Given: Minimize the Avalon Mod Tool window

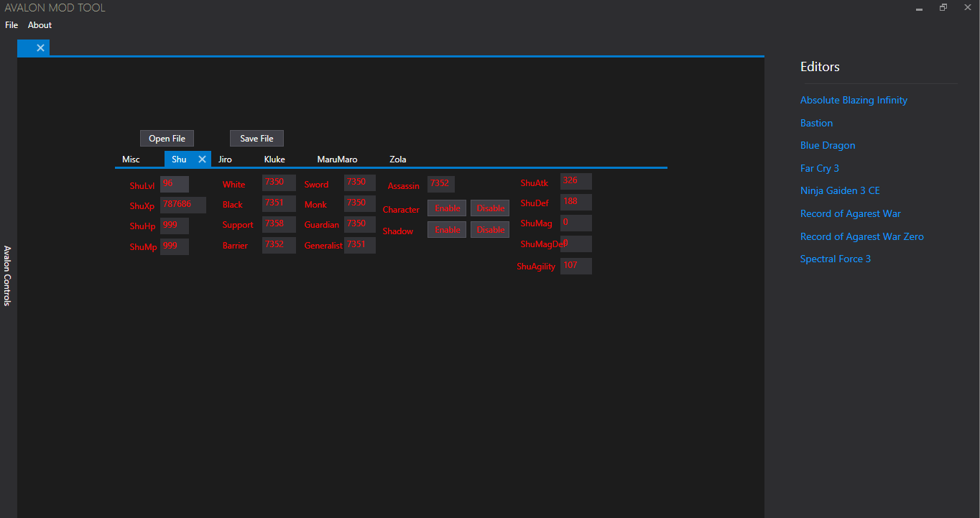Looking at the screenshot, I should point(919,8).
